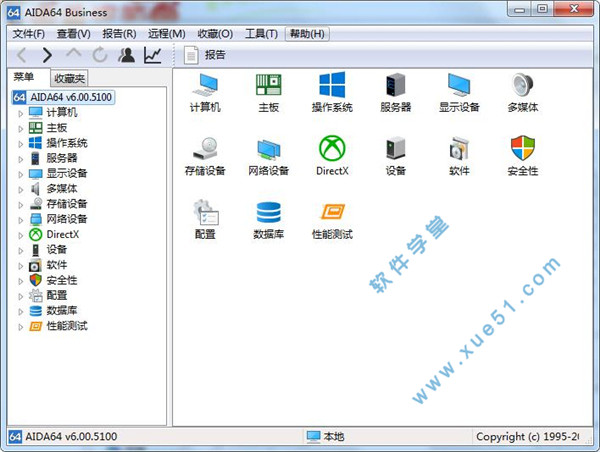
Task: Open the 数据库 database icon in the right pane
Action: pos(269,219)
